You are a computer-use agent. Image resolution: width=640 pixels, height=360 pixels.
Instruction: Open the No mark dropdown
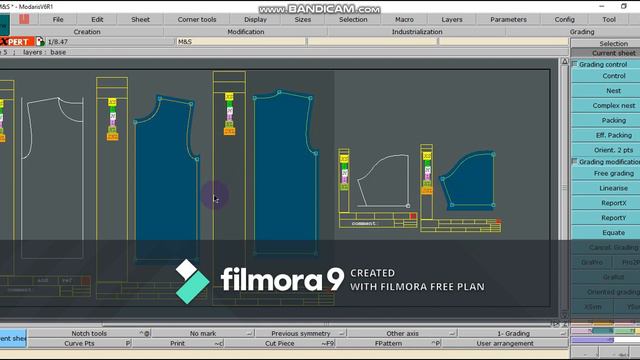point(203,333)
